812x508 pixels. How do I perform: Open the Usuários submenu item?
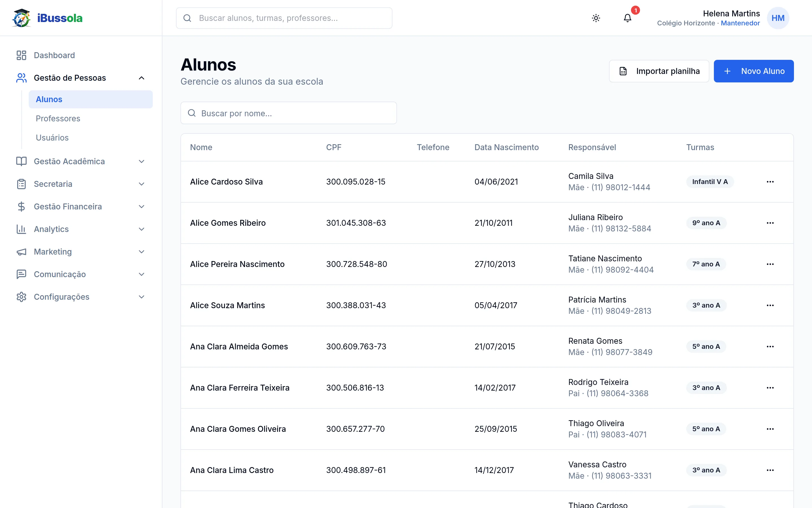(91, 138)
